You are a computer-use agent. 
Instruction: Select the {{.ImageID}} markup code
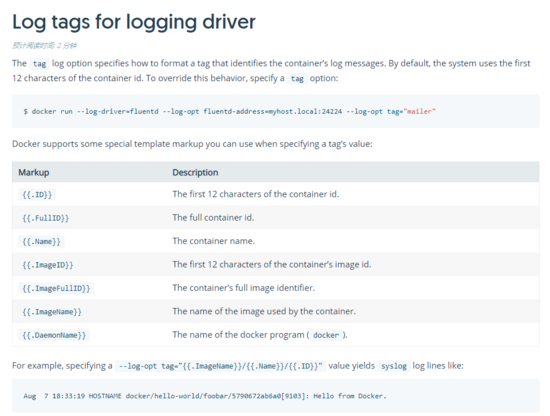(x=48, y=265)
